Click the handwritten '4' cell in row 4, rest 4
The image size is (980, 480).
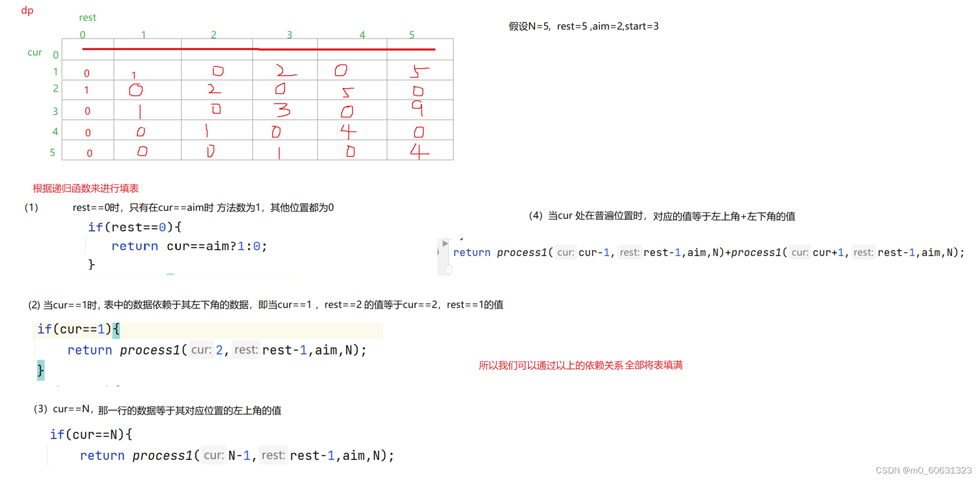(348, 131)
